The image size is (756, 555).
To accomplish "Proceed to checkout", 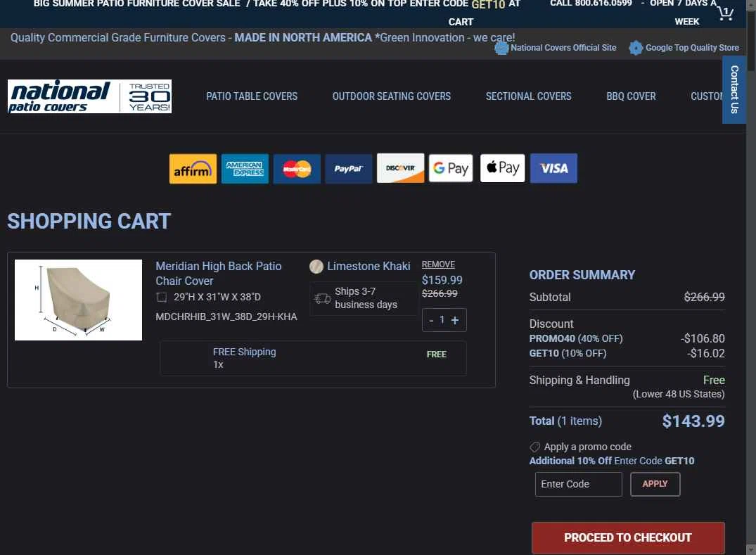I will (628, 538).
